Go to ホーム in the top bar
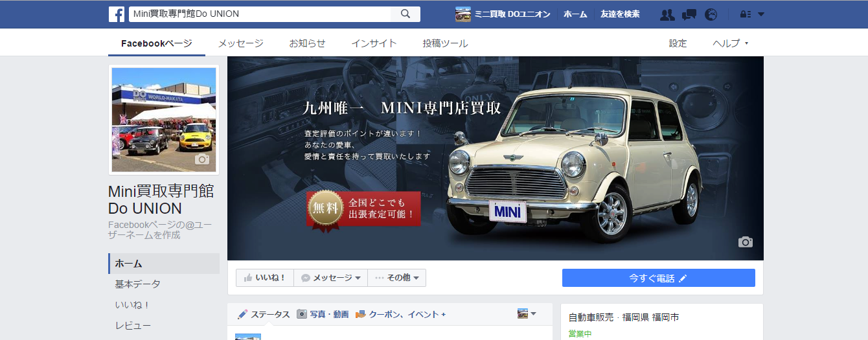The width and height of the screenshot is (868, 340). [575, 14]
